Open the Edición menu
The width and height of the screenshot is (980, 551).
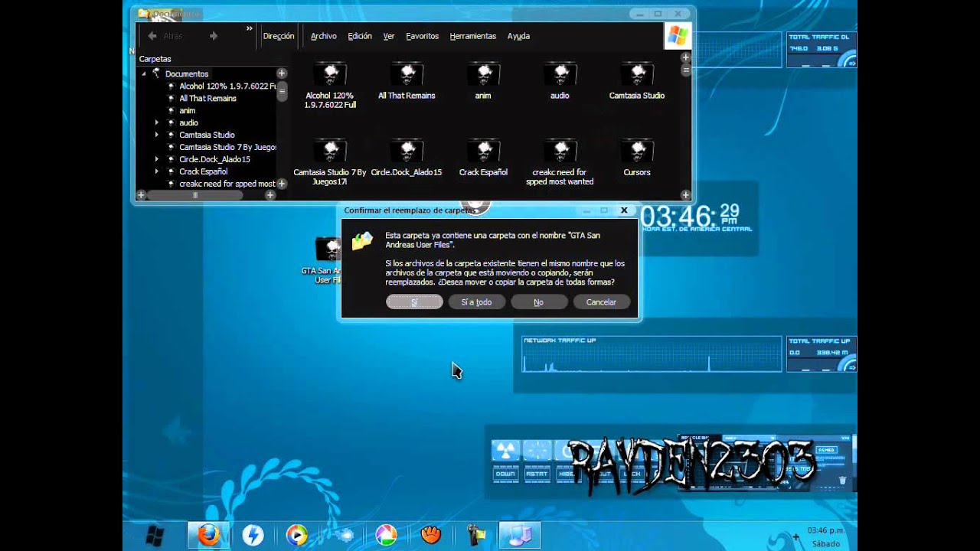click(360, 36)
